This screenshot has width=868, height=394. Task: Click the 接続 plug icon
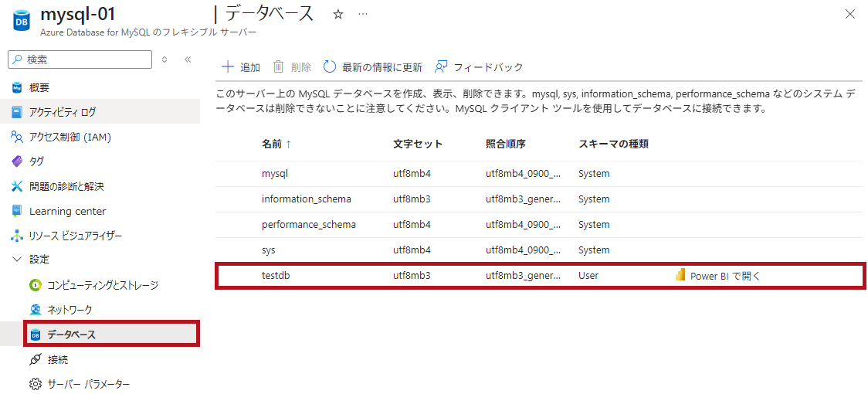(x=35, y=359)
